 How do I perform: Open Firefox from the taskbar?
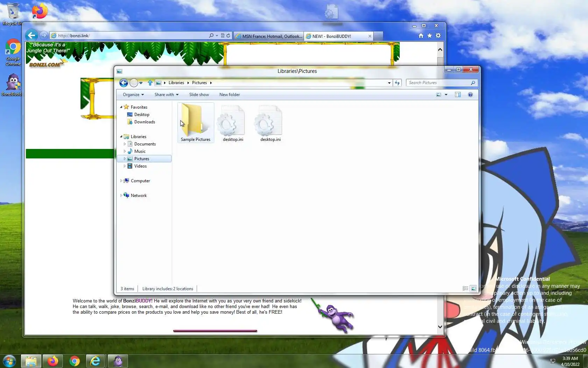click(x=53, y=361)
